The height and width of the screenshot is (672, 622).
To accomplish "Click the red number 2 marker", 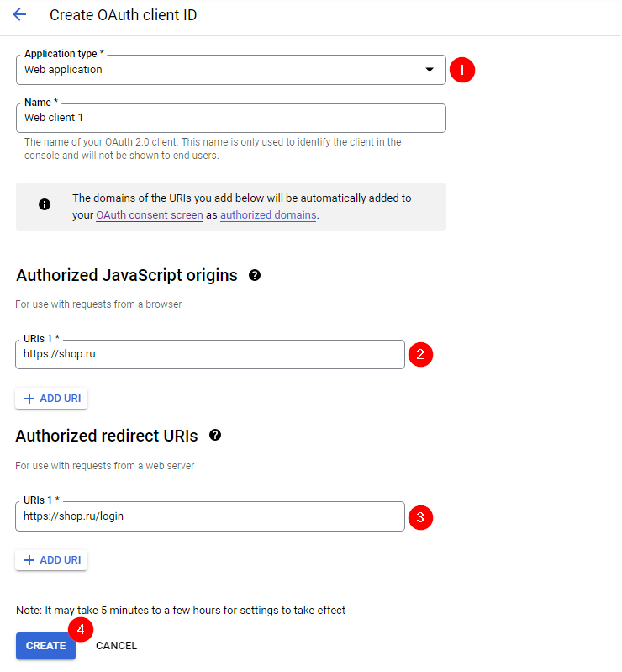I will tap(420, 355).
